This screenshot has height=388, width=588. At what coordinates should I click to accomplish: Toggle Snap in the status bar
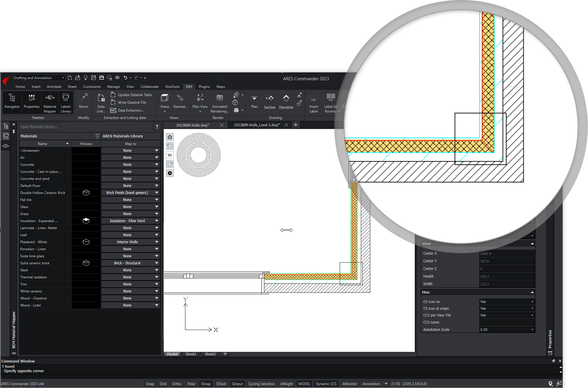[x=150, y=383]
